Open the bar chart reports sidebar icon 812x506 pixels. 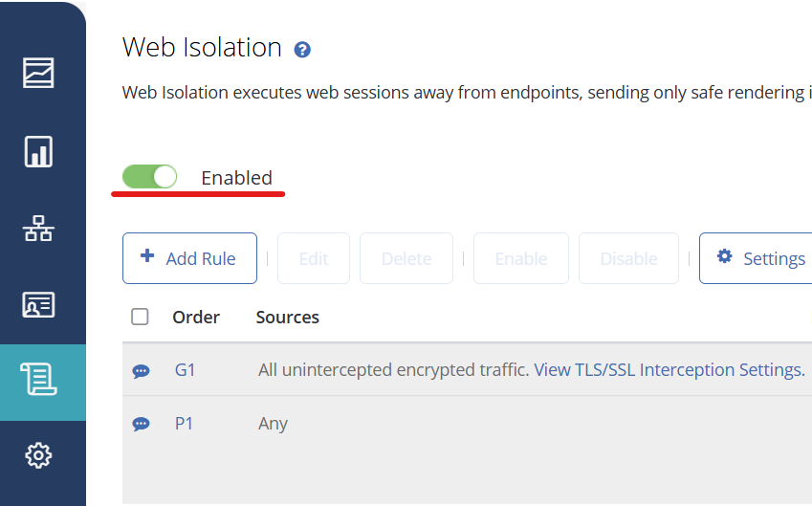coord(39,151)
